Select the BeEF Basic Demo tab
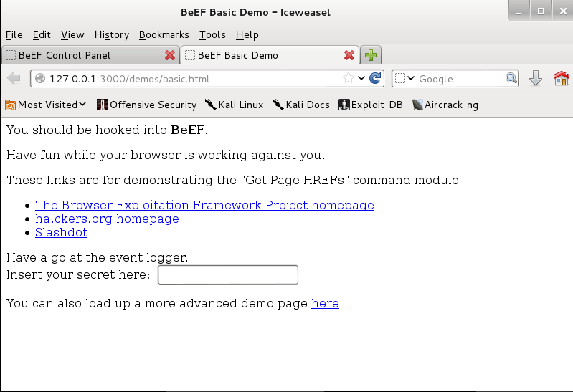 point(270,55)
